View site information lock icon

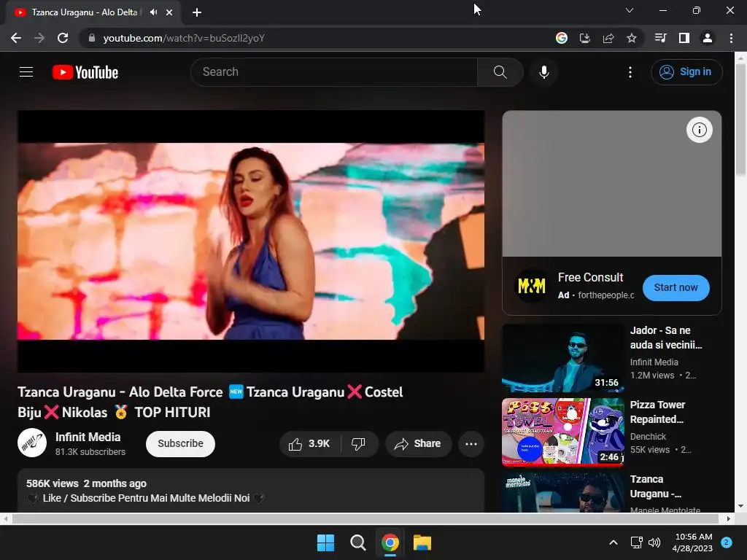(x=92, y=38)
